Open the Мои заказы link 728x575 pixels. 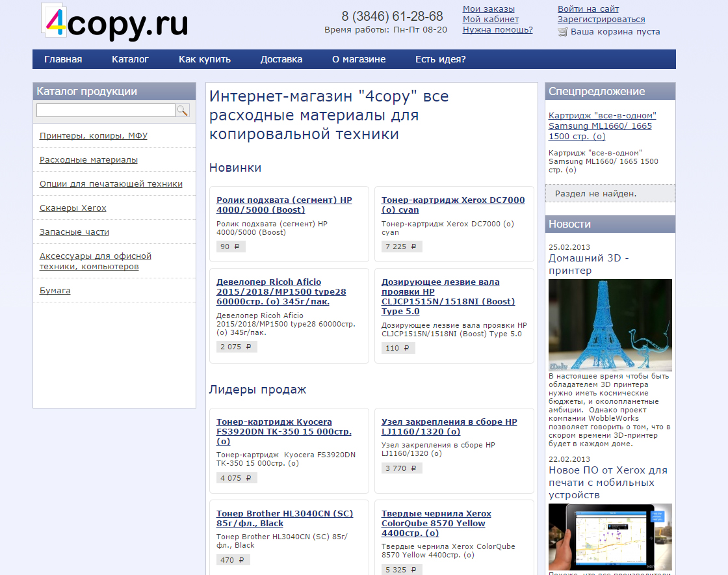pyautogui.click(x=488, y=9)
